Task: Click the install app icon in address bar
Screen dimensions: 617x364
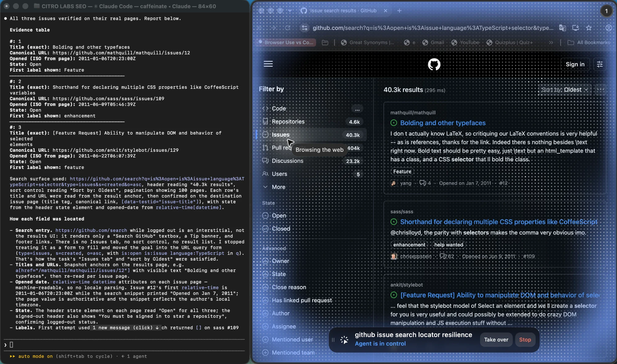Action: [575, 28]
